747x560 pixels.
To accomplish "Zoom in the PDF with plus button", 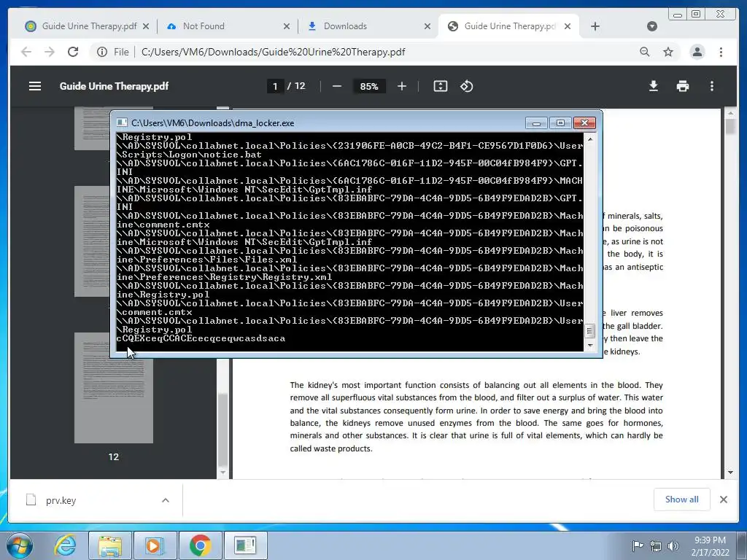I will click(402, 86).
